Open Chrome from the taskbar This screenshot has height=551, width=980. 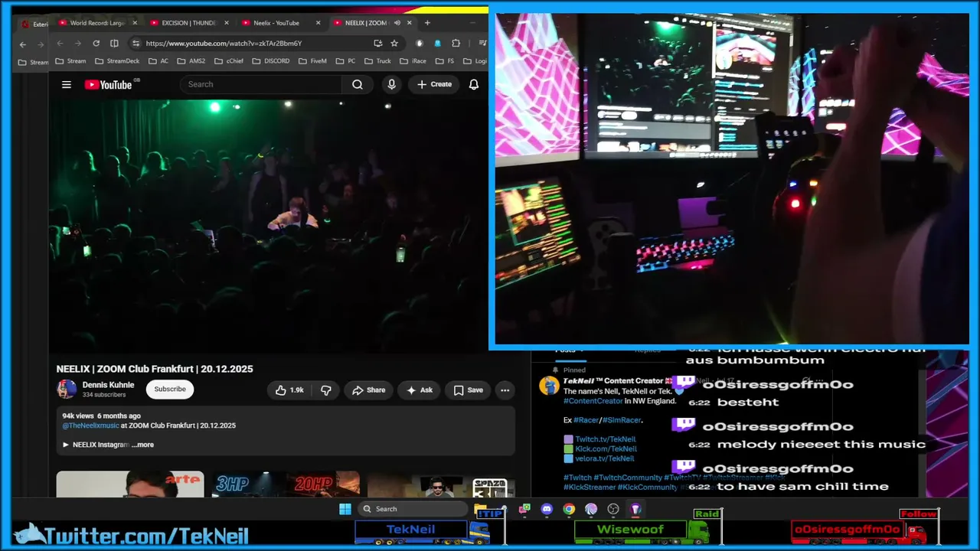click(569, 509)
